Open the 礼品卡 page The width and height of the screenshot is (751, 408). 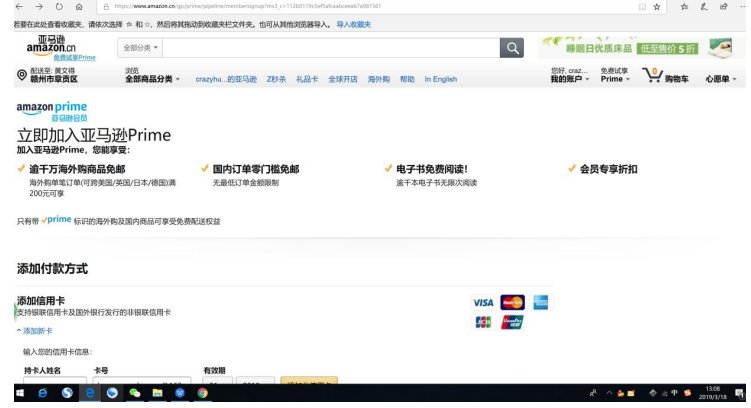(x=307, y=79)
